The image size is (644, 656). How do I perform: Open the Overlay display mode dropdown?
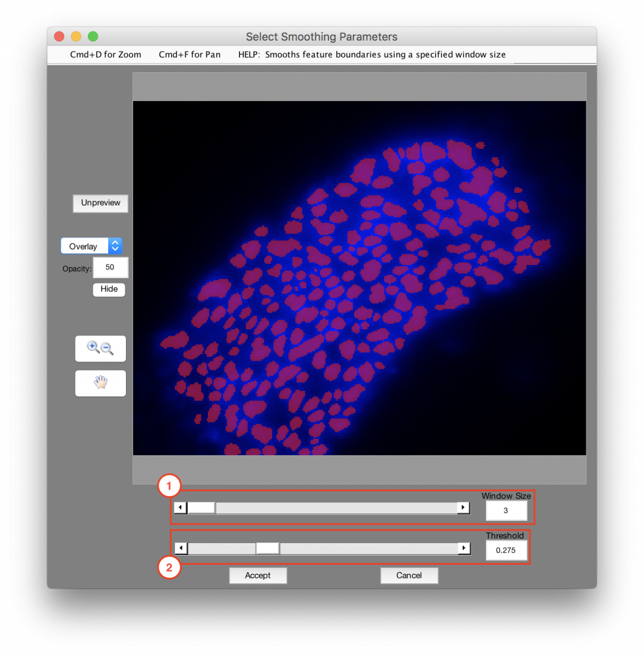point(92,246)
